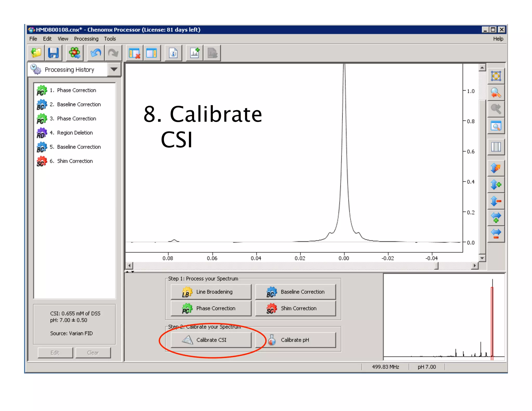Image resolution: width=532 pixels, height=411 pixels.
Task: Click the Shim Correction button in Step 1
Action: (x=295, y=308)
